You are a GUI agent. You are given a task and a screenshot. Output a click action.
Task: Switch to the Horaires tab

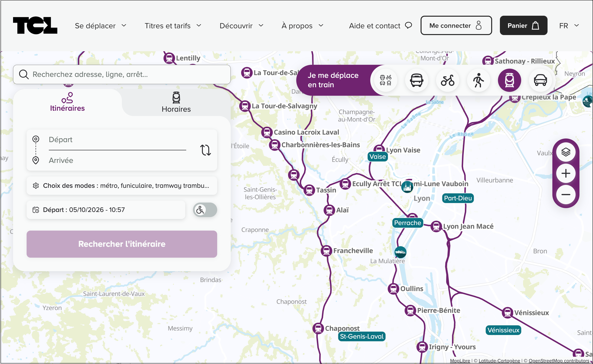(176, 102)
